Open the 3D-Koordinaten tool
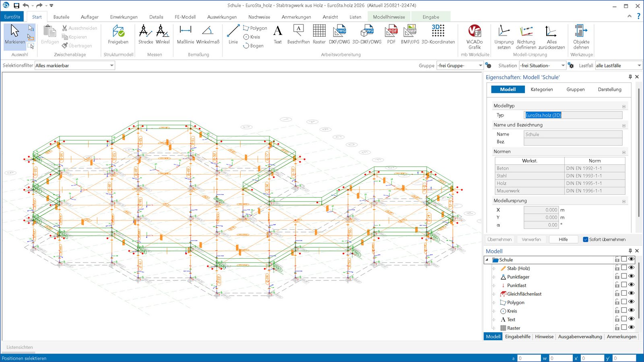The height and width of the screenshot is (362, 644). [x=438, y=35]
